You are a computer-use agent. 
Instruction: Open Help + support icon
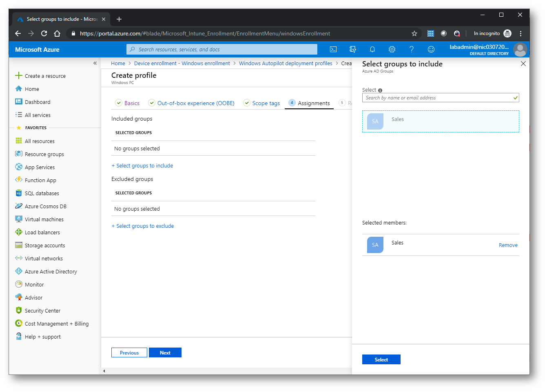[x=19, y=336]
